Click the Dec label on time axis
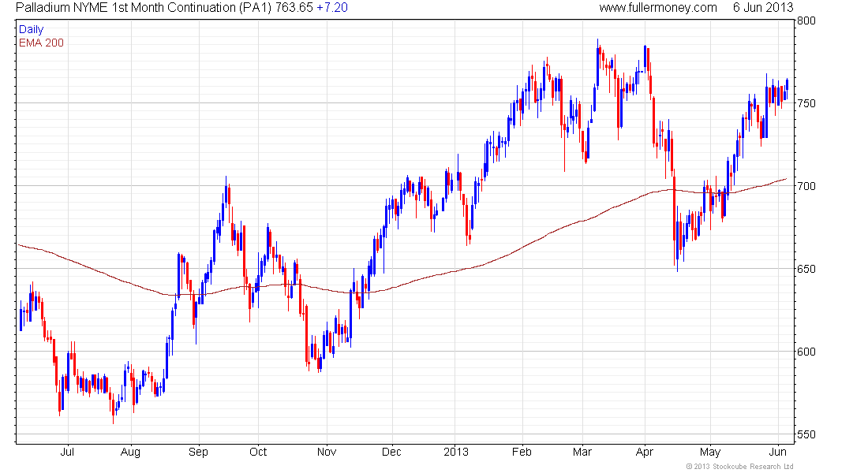Viewport: 868px width, 473px height. click(x=391, y=452)
